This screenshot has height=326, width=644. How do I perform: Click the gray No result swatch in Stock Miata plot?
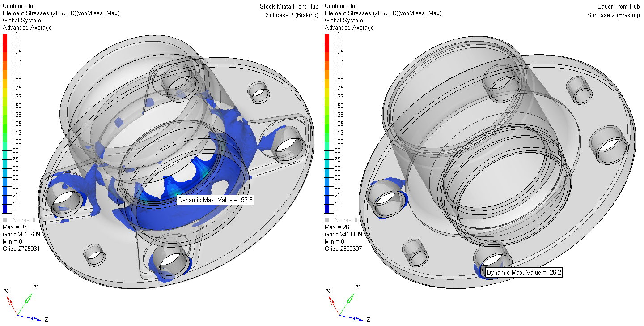(5, 220)
